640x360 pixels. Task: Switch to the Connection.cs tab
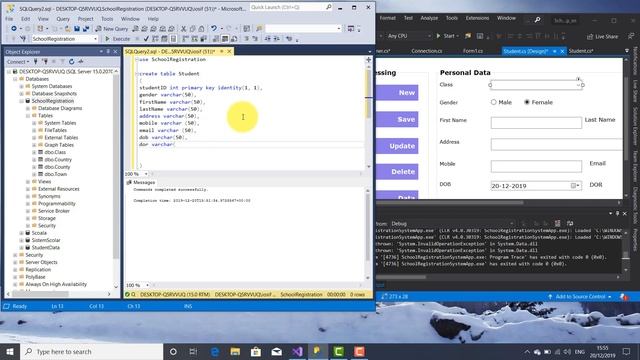coord(427,51)
